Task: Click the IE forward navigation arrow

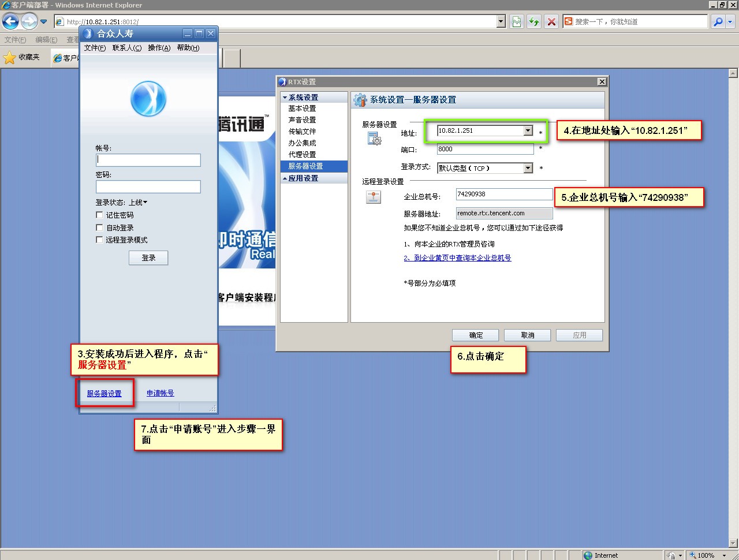Action: pos(29,22)
